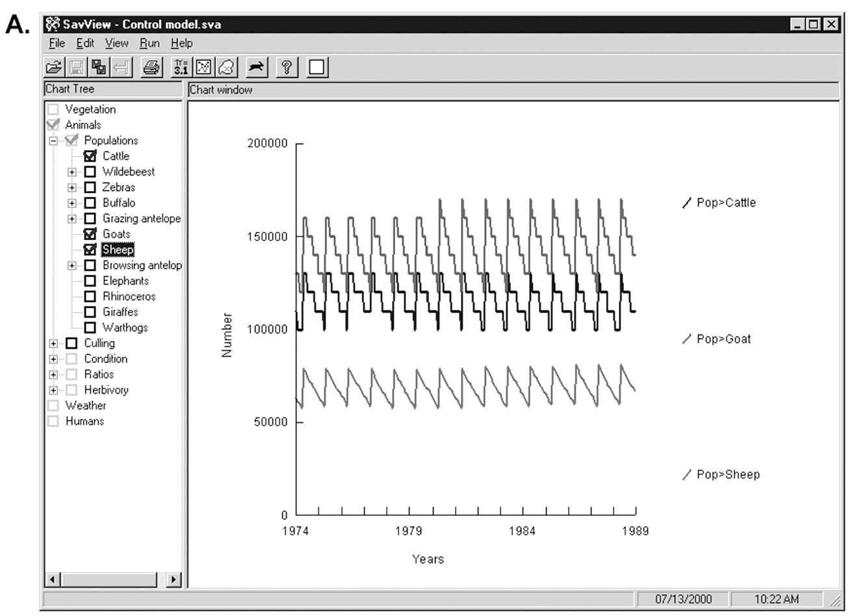Toggle the Humans checkbox
This screenshot has height=616, width=860.
(x=53, y=421)
